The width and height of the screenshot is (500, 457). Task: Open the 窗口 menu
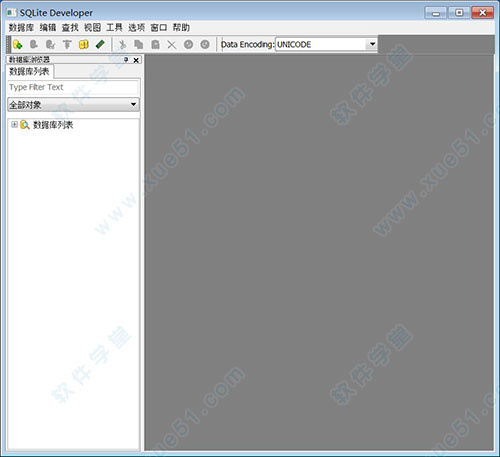pyautogui.click(x=159, y=27)
